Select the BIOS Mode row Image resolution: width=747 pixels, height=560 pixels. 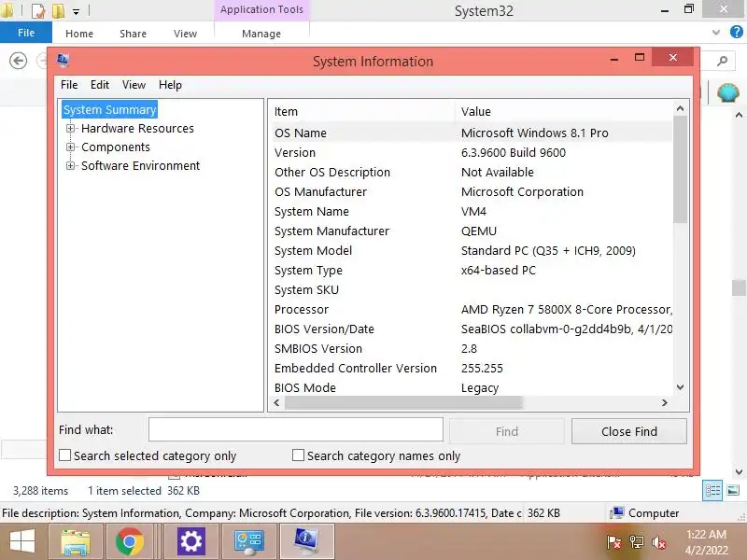click(472, 387)
